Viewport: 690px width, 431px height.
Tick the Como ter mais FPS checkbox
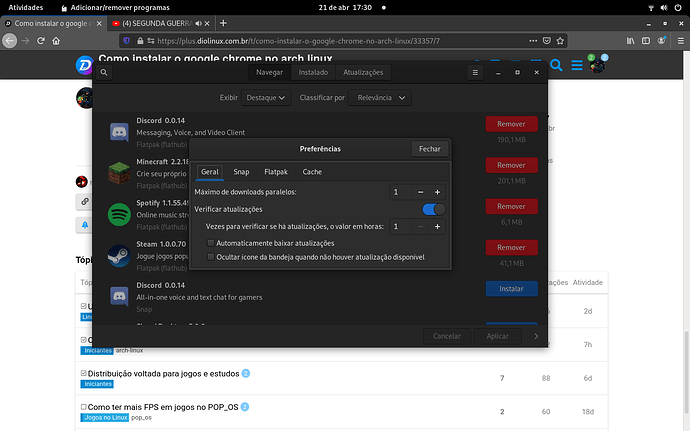[84, 407]
